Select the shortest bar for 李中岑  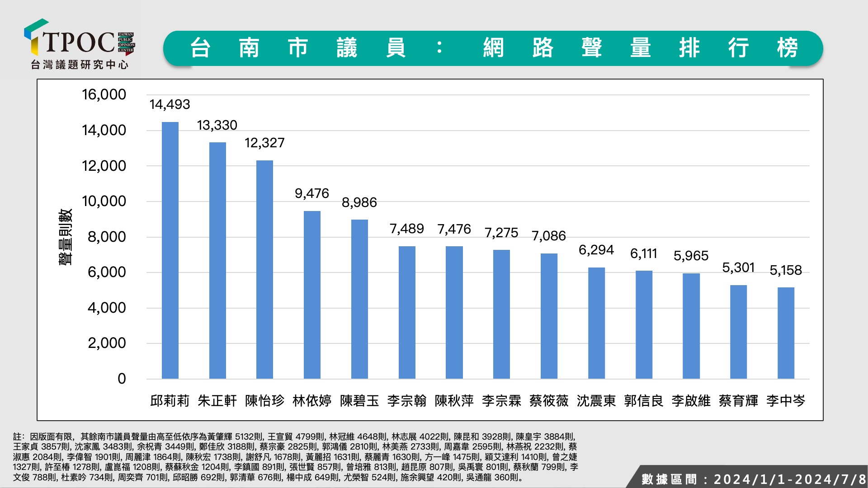pyautogui.click(x=786, y=333)
